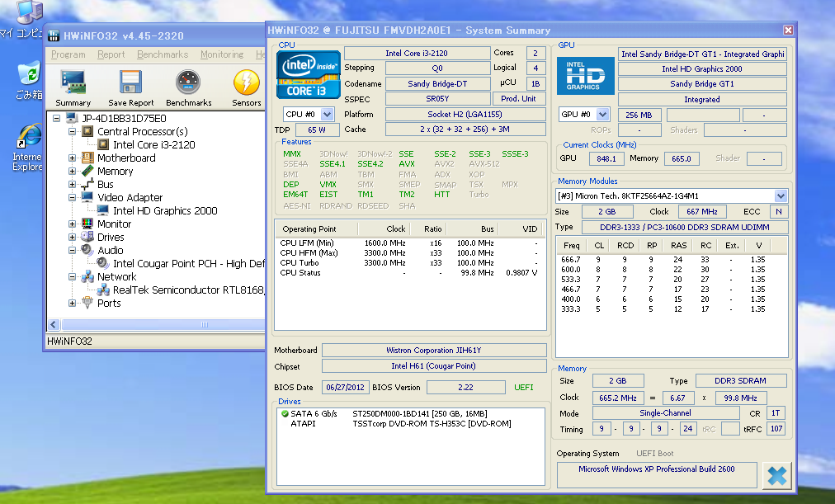Viewport: 835px width, 504px height.
Task: Click the Intel HD Graphics logo
Action: coord(584,75)
